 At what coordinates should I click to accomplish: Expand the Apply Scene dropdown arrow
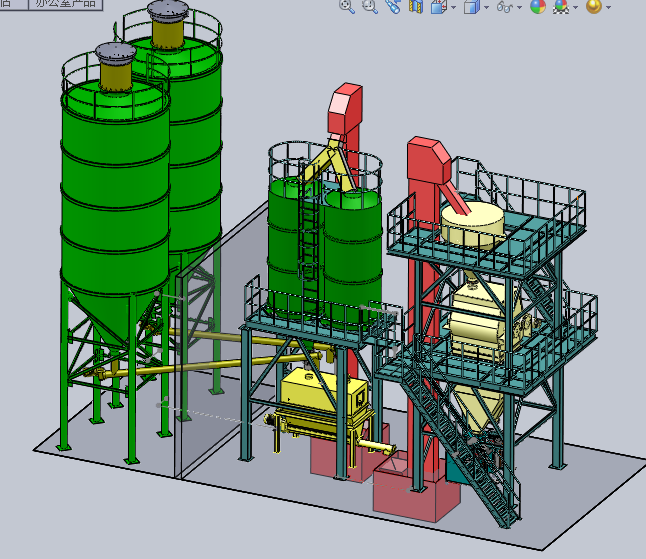[576, 7]
